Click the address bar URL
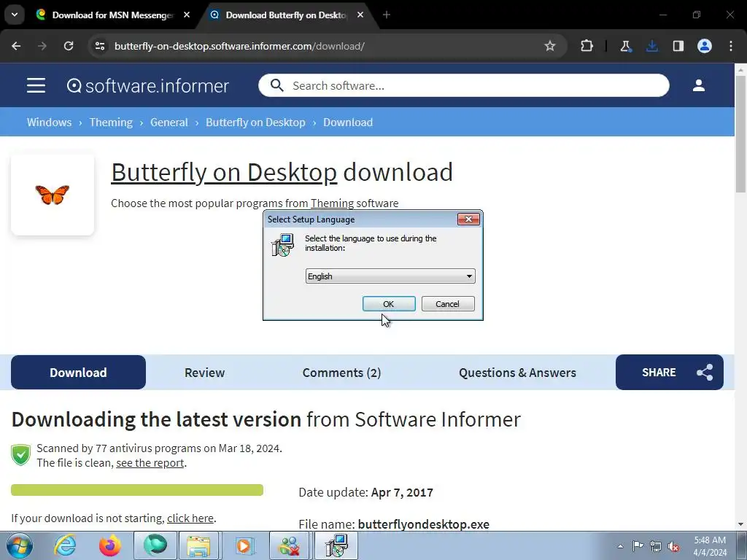The image size is (747, 560). pyautogui.click(x=239, y=46)
